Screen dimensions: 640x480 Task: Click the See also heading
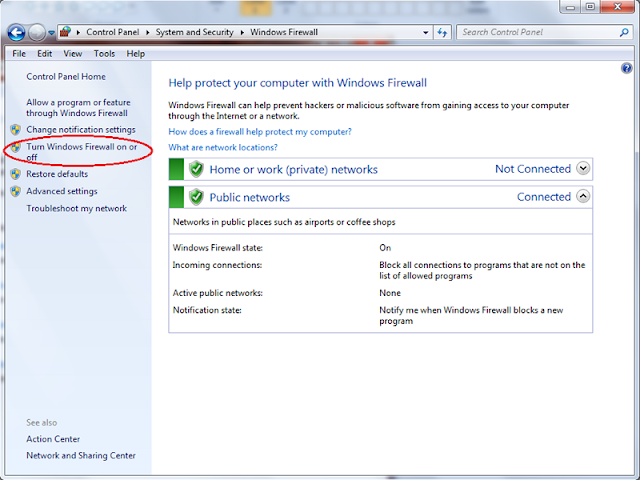pos(42,422)
